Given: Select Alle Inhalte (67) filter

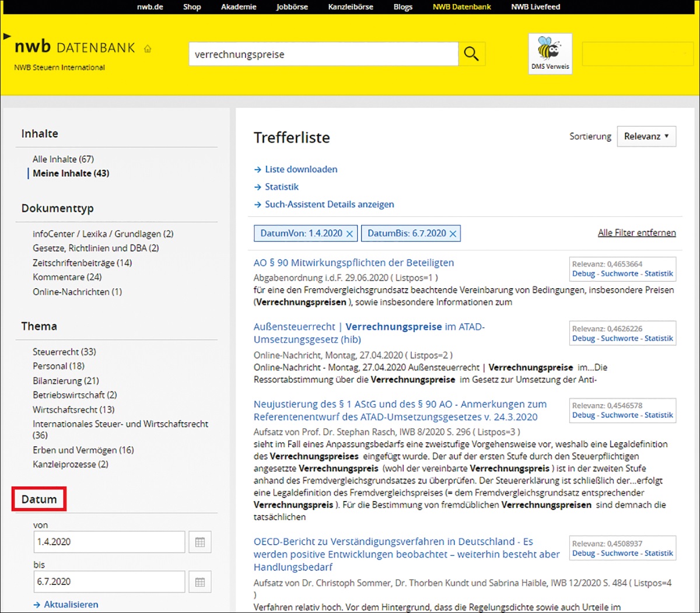Looking at the screenshot, I should [63, 159].
